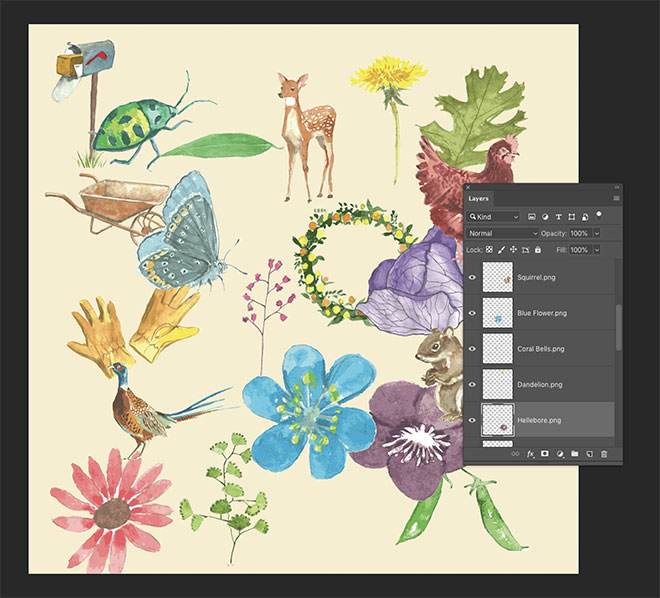Open the Fill slider arrow
Image resolution: width=660 pixels, height=598 pixels.
(597, 250)
